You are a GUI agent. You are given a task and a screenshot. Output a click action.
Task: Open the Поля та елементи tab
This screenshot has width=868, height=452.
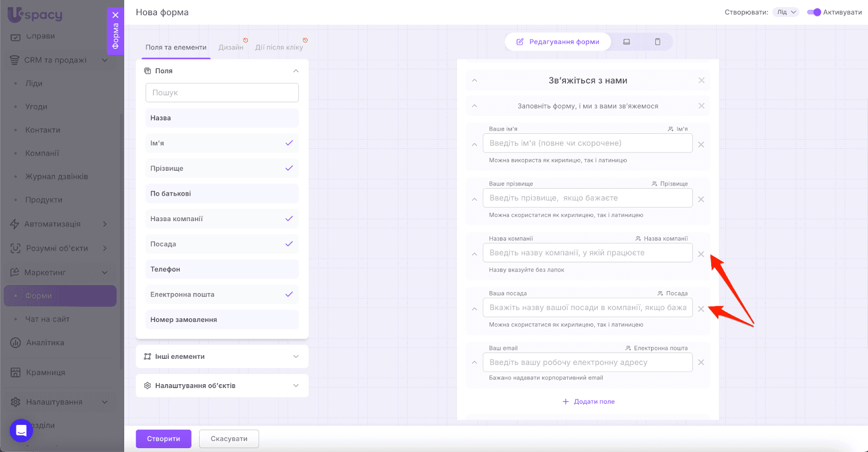click(176, 47)
